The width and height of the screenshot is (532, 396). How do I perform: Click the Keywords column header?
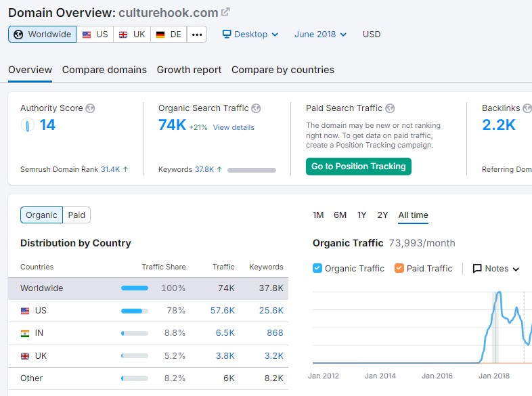[x=266, y=267]
